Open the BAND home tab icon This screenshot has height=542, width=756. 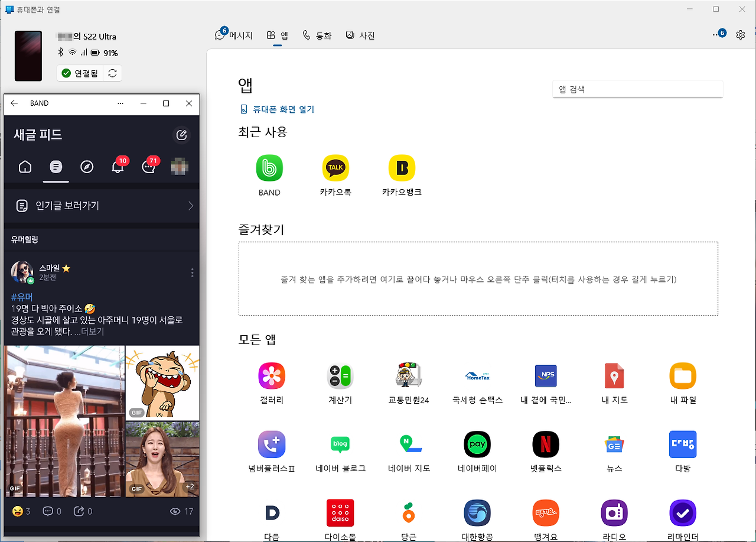[x=25, y=167]
